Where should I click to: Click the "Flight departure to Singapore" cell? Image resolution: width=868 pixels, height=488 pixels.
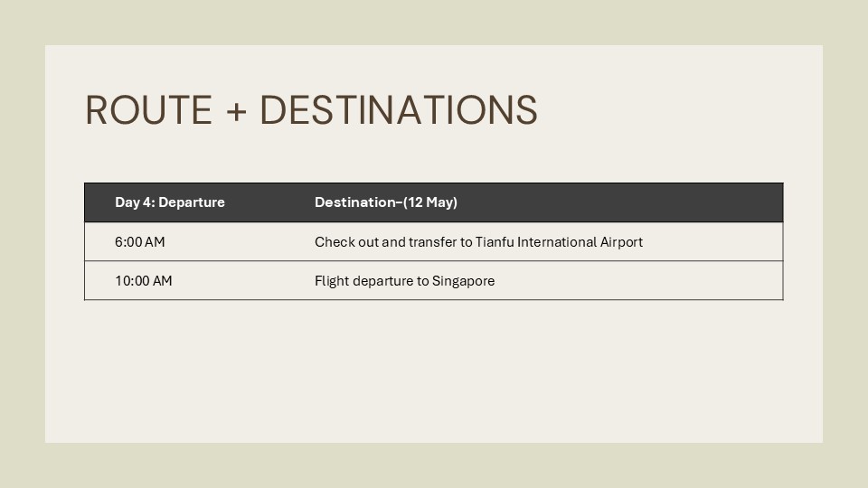(404, 281)
